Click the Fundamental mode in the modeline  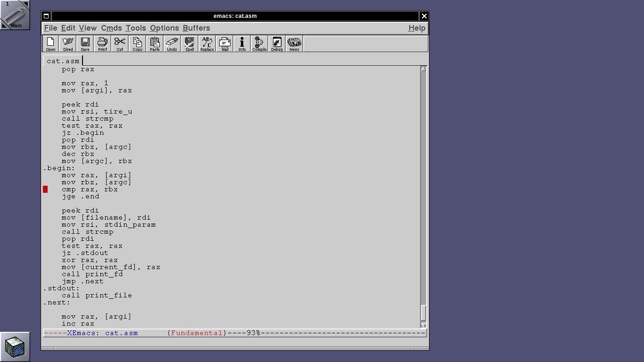coord(197,333)
